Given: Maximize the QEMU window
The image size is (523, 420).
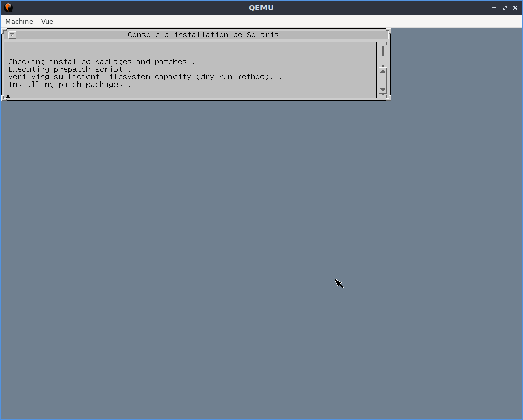Looking at the screenshot, I should (x=504, y=7).
